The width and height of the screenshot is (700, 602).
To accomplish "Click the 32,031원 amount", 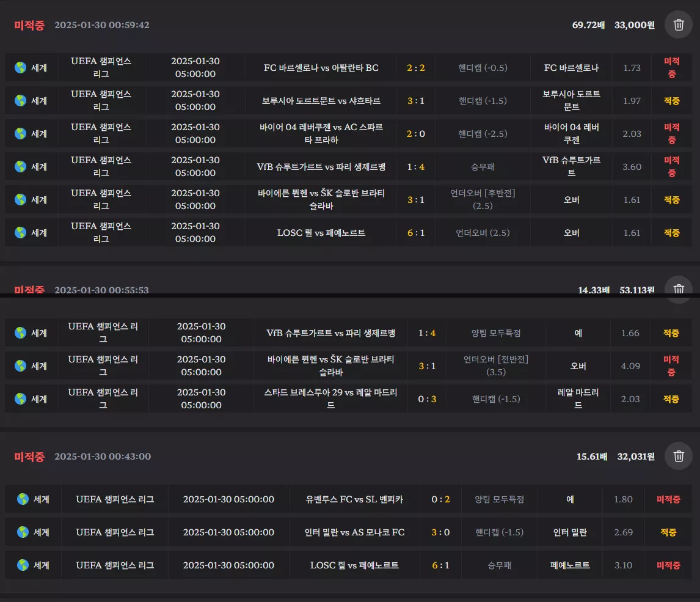I will [636, 457].
